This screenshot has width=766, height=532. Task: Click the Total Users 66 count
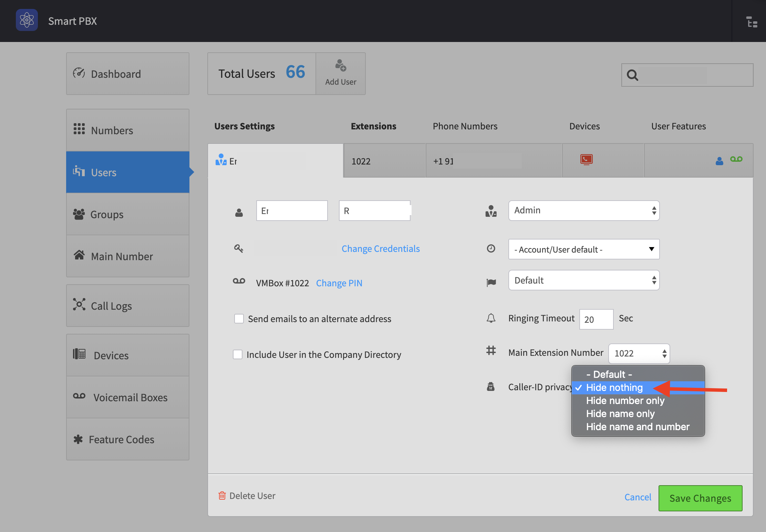[x=296, y=72]
